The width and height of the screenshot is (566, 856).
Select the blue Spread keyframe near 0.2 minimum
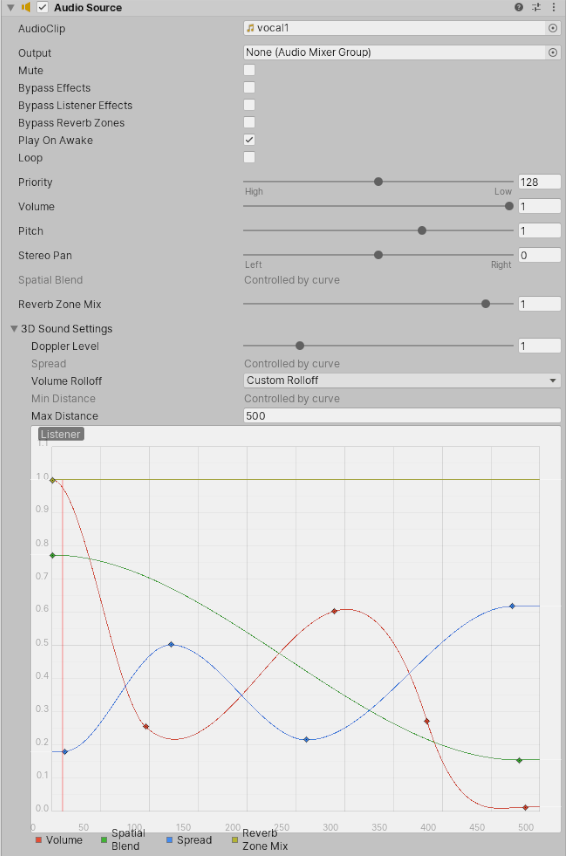[306, 740]
